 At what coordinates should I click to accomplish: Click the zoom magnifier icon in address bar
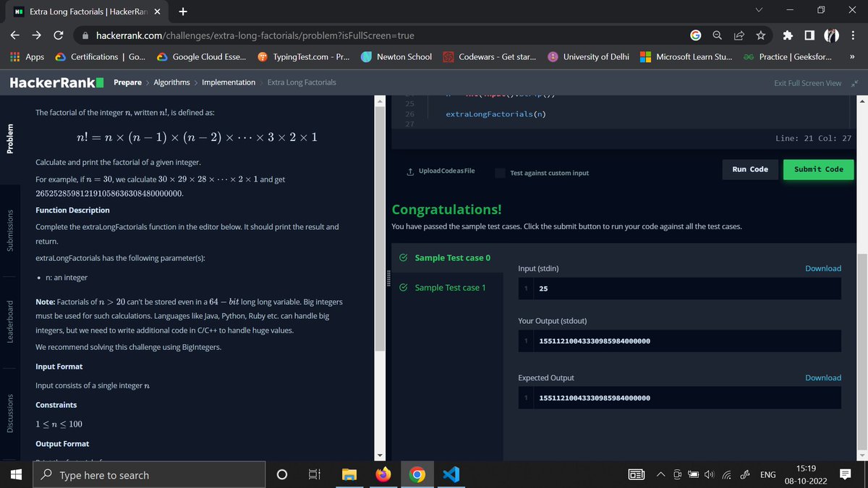click(717, 35)
